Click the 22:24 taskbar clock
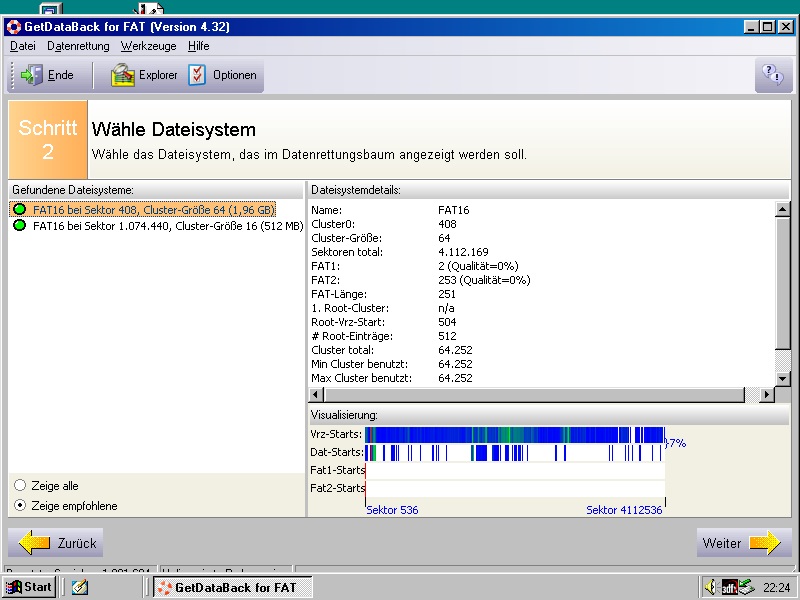 tap(776, 588)
